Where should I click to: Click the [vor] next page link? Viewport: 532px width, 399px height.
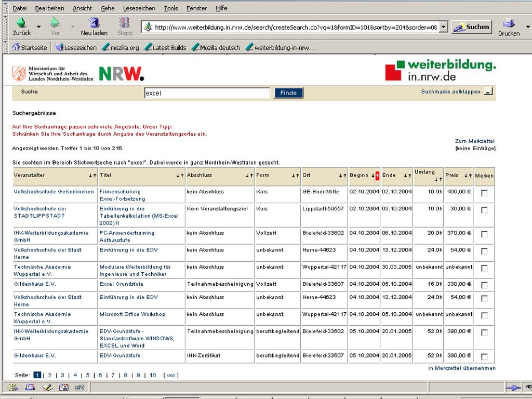pyautogui.click(x=170, y=375)
